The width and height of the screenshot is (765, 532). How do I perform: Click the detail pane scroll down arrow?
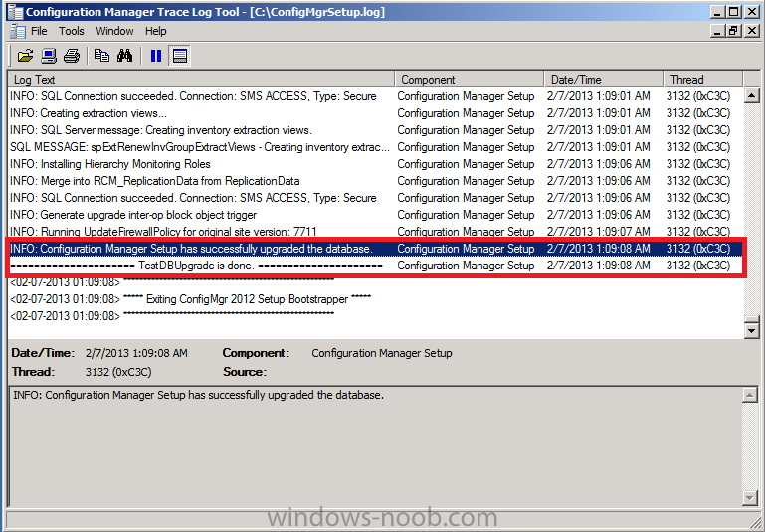[x=750, y=498]
